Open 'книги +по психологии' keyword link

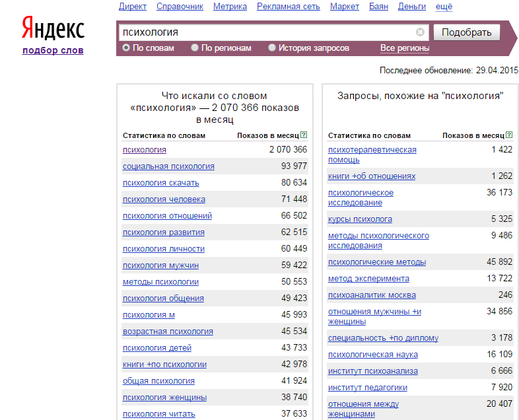tap(164, 365)
